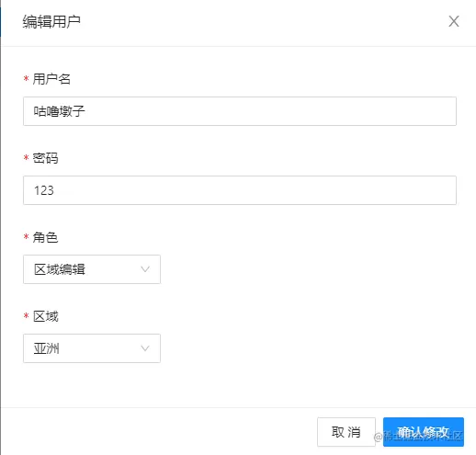Click the red asterisk beside 用户名
The image size is (476, 455).
(27, 79)
